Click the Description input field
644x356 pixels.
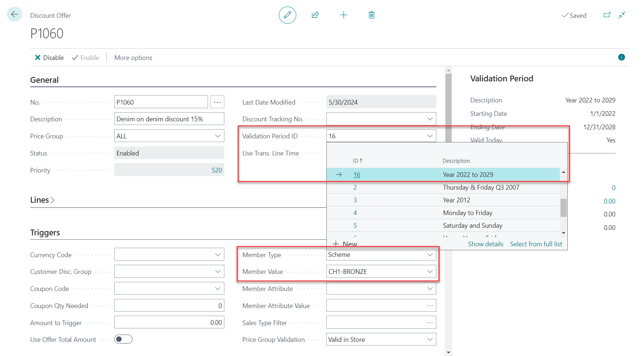point(169,119)
